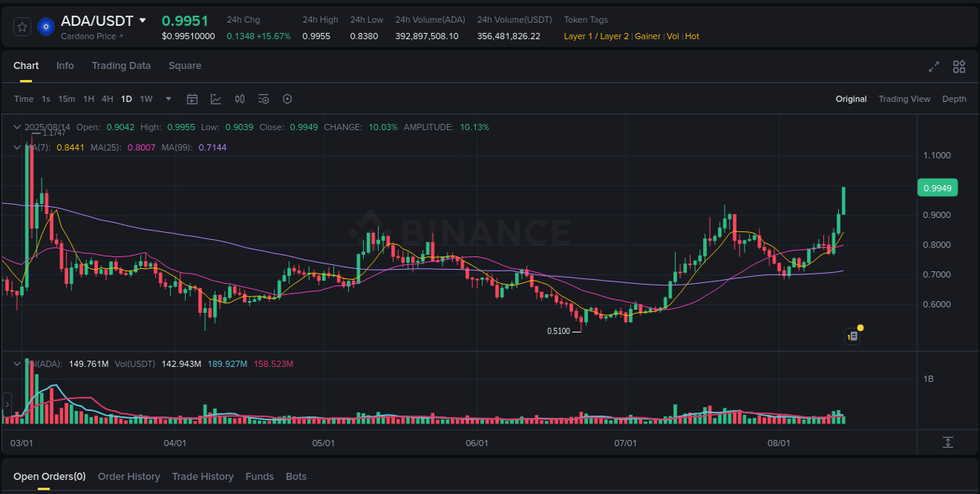The image size is (980, 494).
Task: Collapse the main price chart panel chevron
Action: [x=16, y=126]
